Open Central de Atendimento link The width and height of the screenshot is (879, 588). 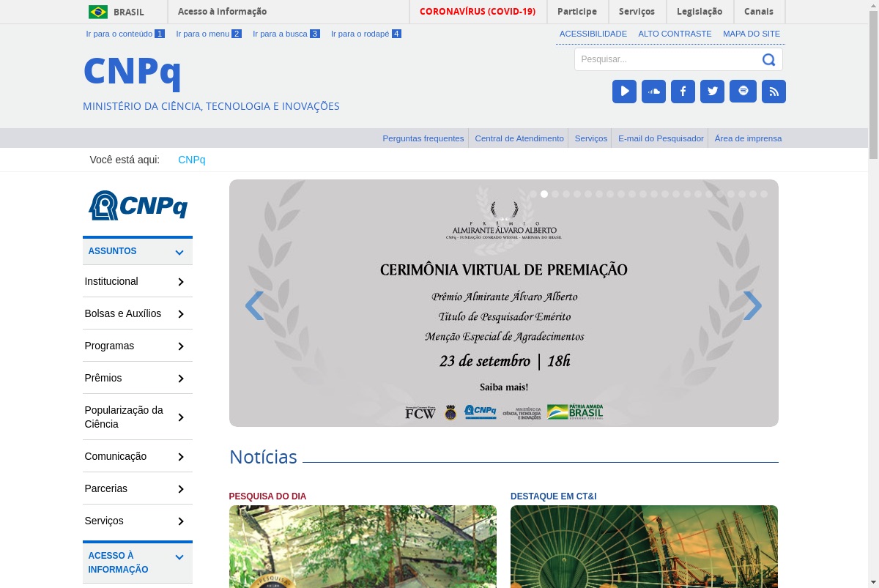(519, 138)
